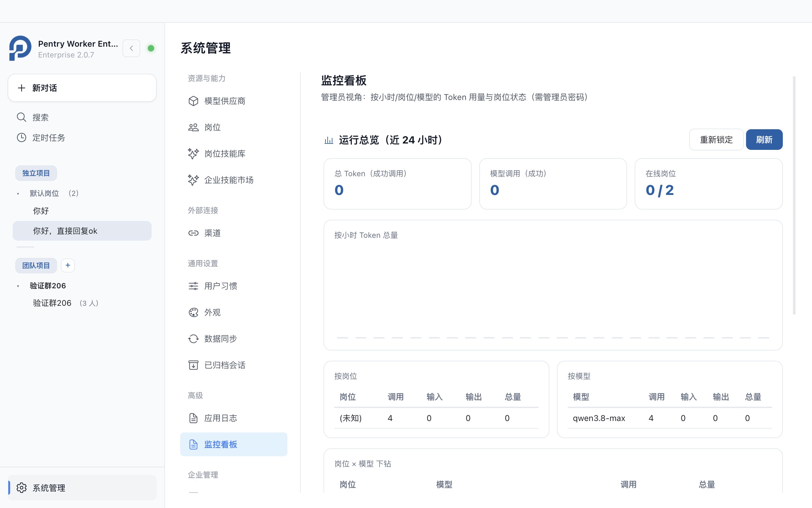
Task: Click the 岗位 × 模型 下钻 heading
Action: 363,464
